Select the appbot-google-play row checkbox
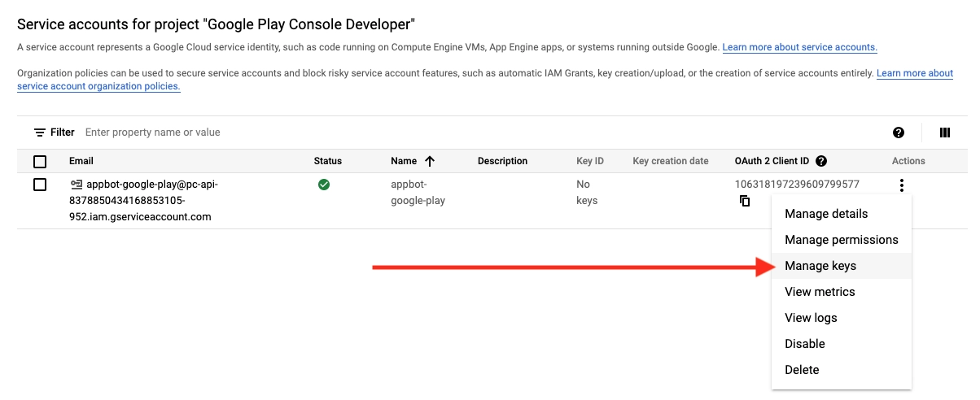Image resolution: width=980 pixels, height=400 pixels. (x=40, y=185)
